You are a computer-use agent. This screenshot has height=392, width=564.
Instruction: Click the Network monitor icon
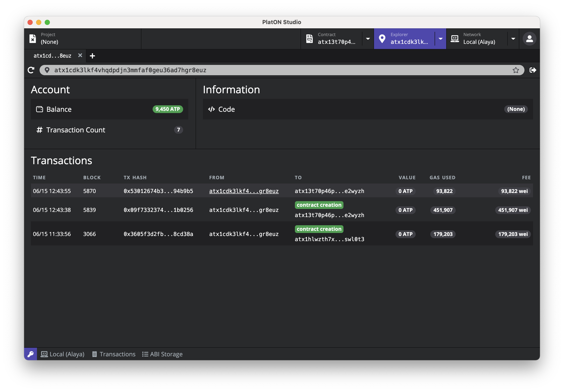[455, 39]
